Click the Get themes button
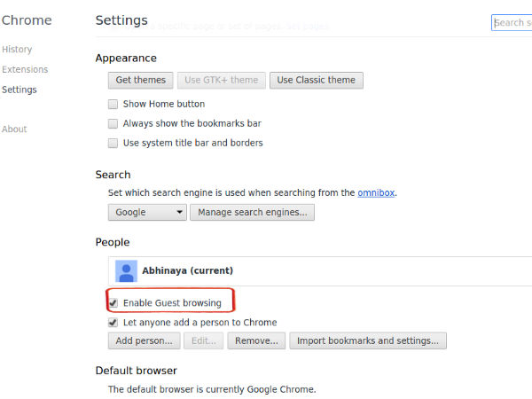Image resolution: width=532 pixels, height=399 pixels. [141, 80]
